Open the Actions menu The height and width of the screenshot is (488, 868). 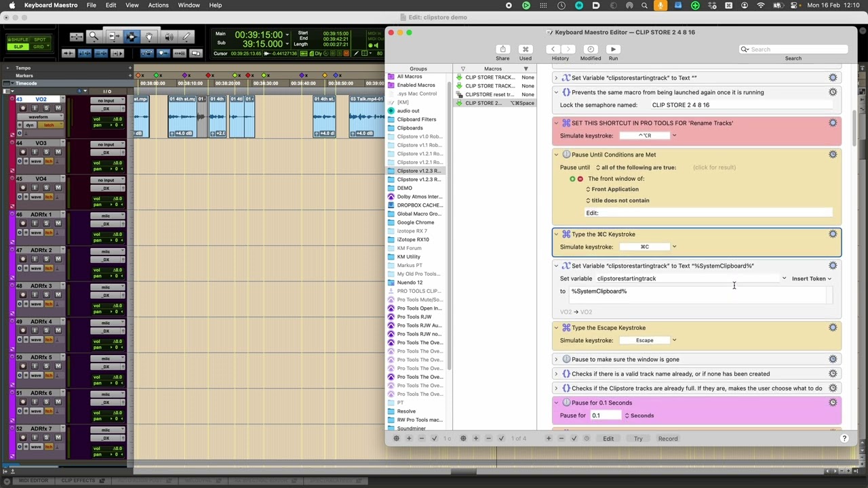tap(158, 5)
